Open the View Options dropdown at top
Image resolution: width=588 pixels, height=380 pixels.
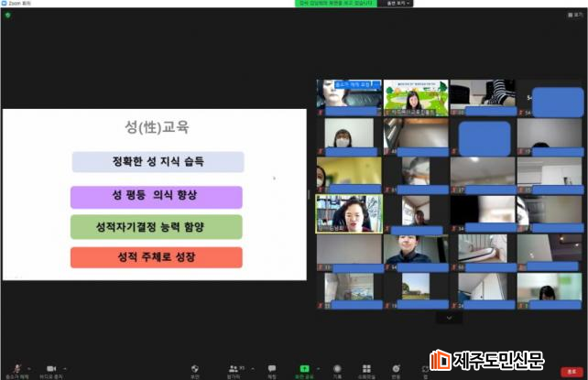pos(397,4)
